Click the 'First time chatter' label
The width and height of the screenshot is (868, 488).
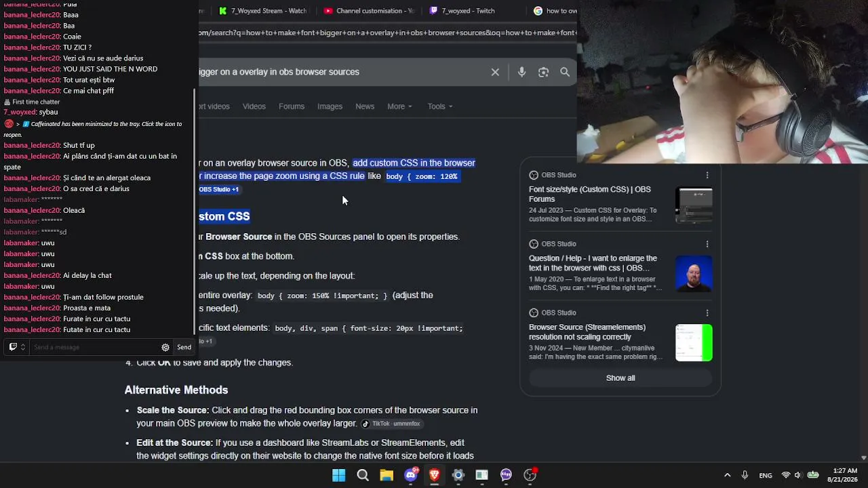click(36, 102)
